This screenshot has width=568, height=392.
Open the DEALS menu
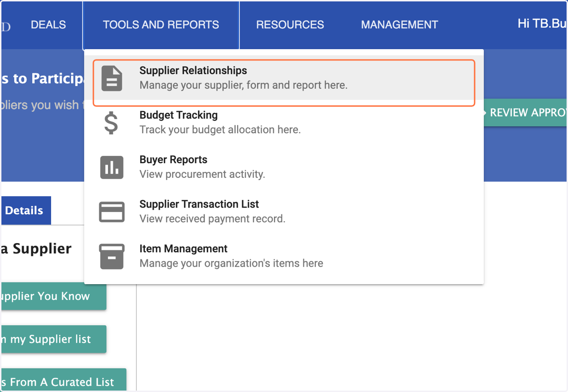pos(48,25)
